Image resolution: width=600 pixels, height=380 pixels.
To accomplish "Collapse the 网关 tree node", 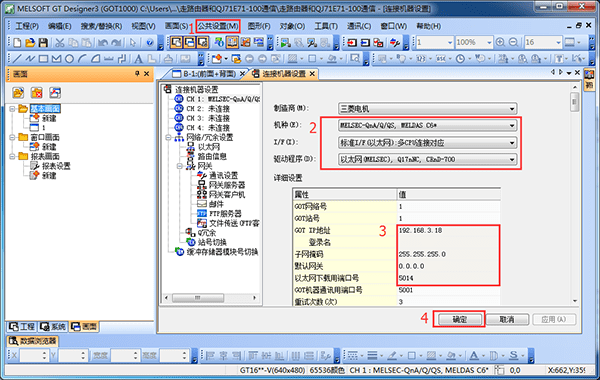I will pos(179,166).
